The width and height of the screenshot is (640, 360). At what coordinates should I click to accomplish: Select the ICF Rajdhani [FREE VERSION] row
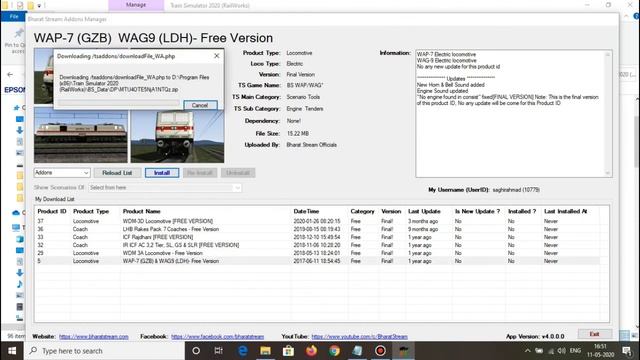click(x=318, y=237)
